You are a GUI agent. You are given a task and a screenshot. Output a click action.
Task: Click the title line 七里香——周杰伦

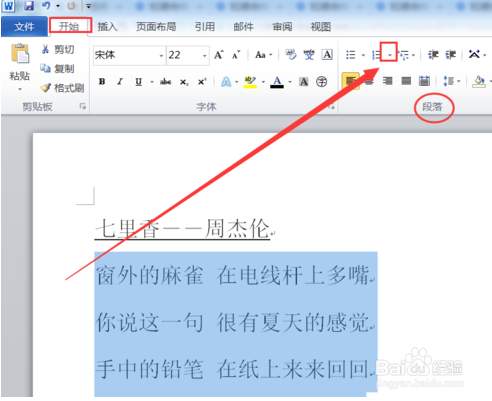pos(183,229)
